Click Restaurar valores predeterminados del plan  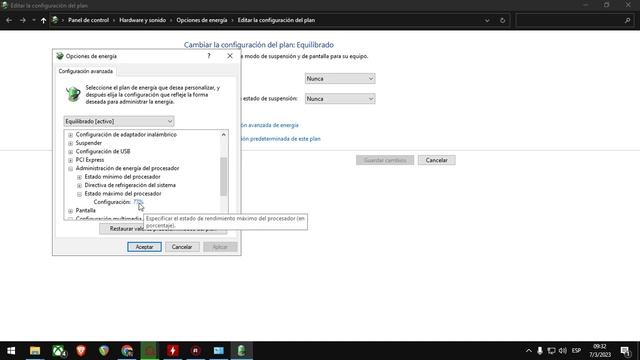pos(163,229)
